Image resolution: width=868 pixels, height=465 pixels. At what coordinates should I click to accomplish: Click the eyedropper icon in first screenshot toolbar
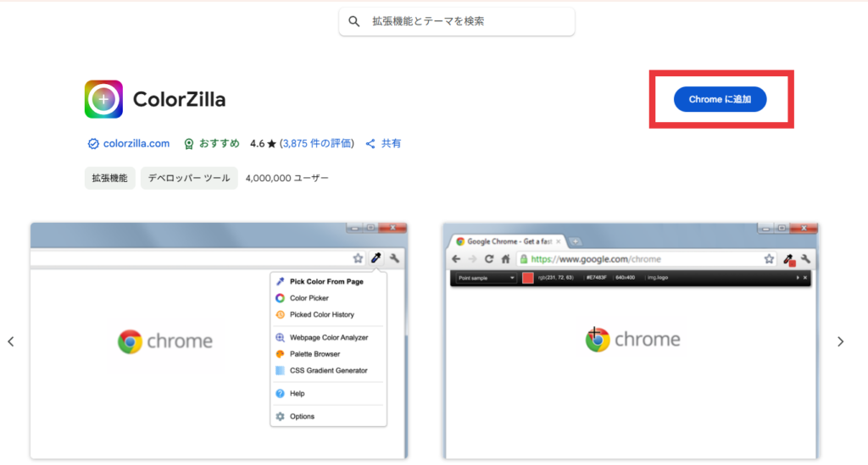(x=376, y=257)
